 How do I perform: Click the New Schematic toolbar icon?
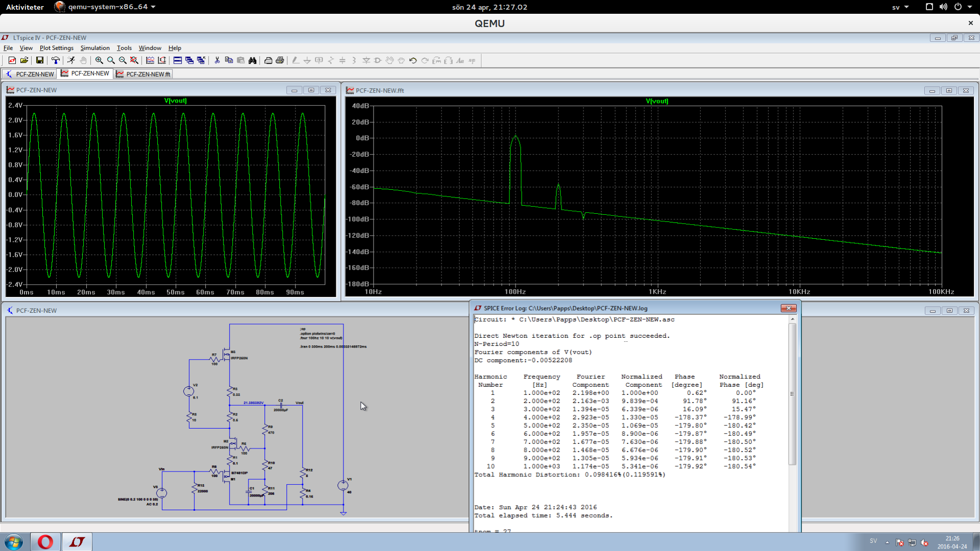(x=12, y=60)
